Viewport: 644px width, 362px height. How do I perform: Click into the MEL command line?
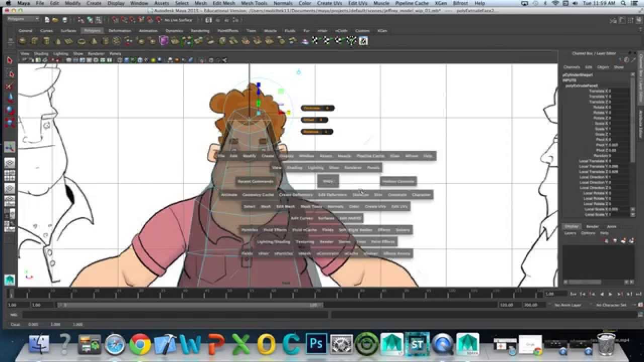(175, 315)
